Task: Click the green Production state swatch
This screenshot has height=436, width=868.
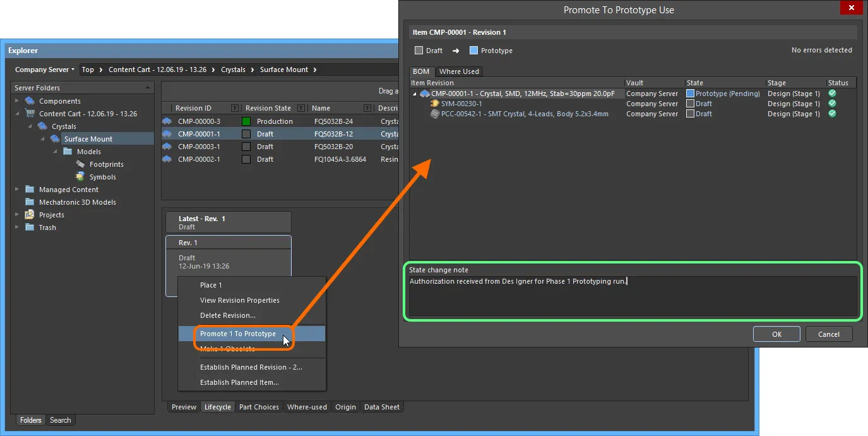Action: (x=246, y=121)
